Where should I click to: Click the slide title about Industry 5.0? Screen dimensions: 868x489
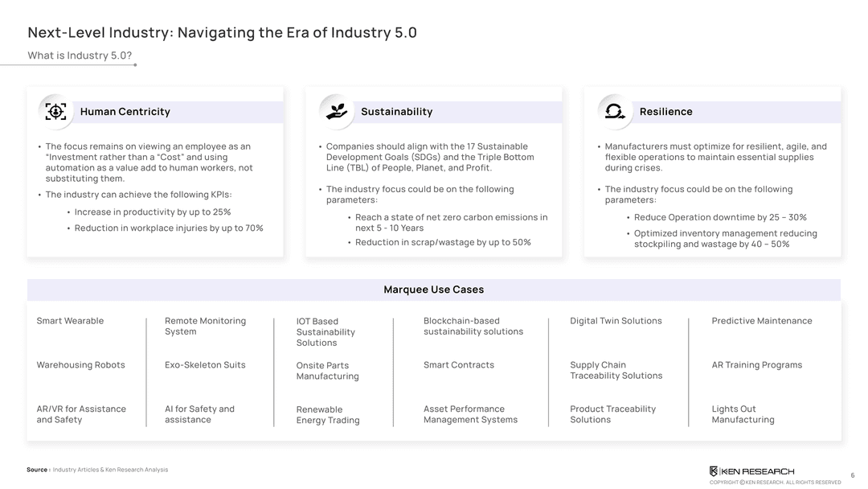tap(222, 33)
